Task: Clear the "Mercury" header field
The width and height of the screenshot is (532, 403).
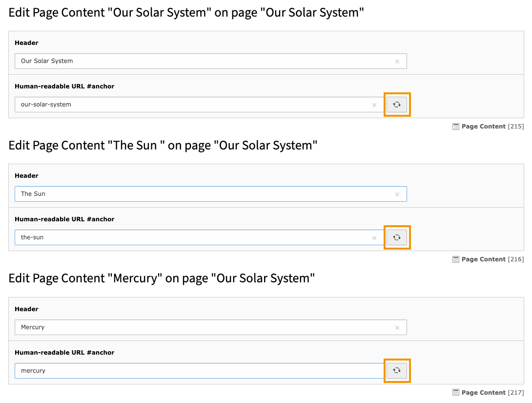Action: click(397, 328)
